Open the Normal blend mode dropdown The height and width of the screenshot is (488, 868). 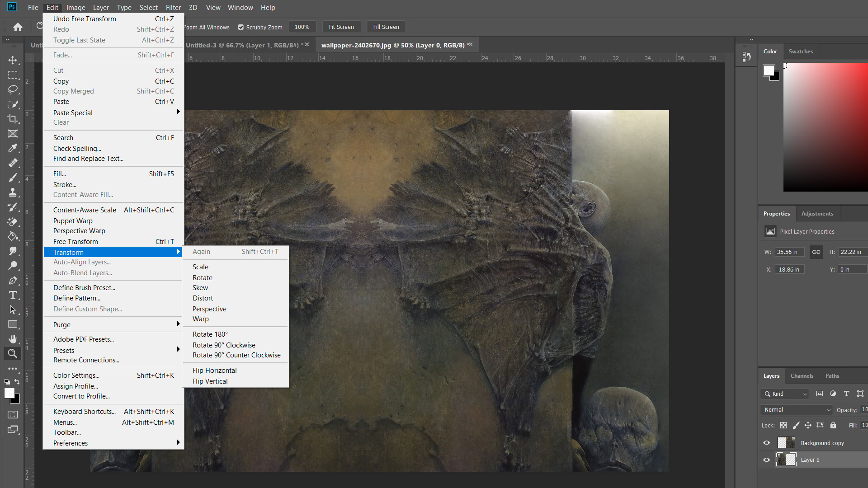(x=797, y=410)
